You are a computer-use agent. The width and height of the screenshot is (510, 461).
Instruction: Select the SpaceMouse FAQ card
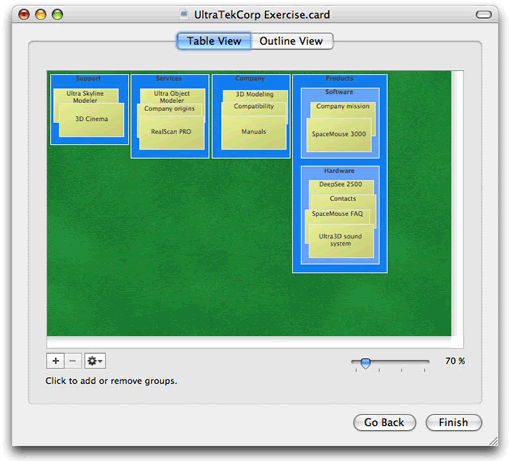(x=337, y=216)
